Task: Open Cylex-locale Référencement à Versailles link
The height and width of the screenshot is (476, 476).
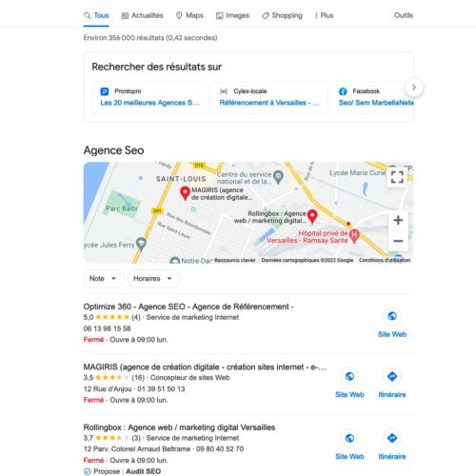Action: [269, 103]
